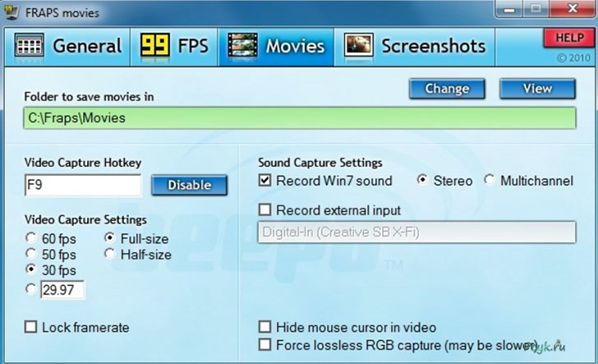Click the Screenshots picture icon
598x364 pixels.
click(358, 45)
